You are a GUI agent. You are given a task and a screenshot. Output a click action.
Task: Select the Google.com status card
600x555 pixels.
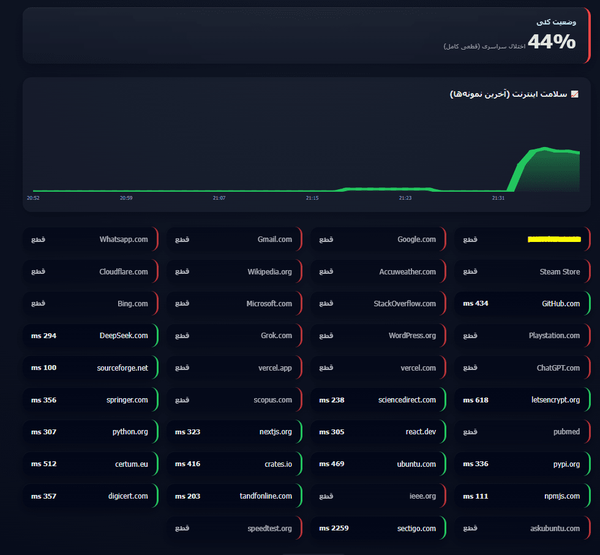point(378,239)
